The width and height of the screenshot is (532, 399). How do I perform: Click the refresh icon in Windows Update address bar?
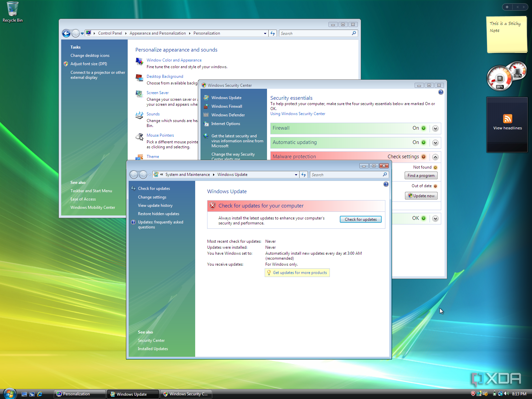pyautogui.click(x=304, y=175)
